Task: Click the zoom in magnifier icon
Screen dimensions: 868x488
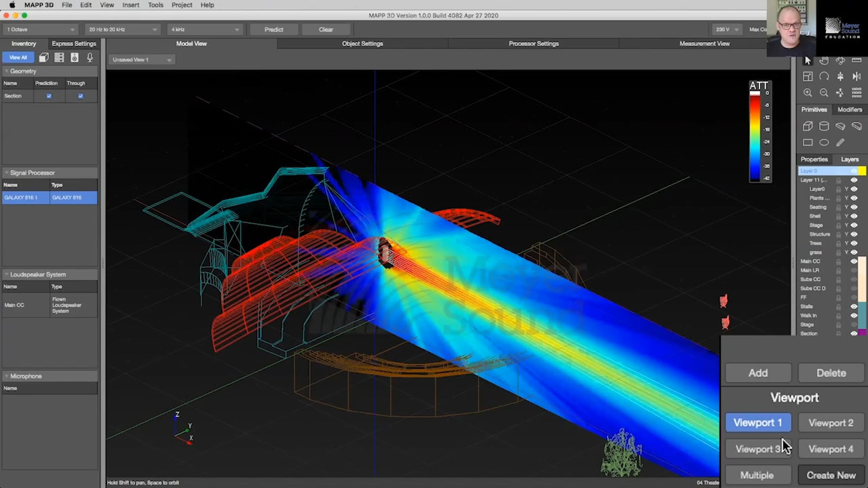Action: tap(808, 93)
